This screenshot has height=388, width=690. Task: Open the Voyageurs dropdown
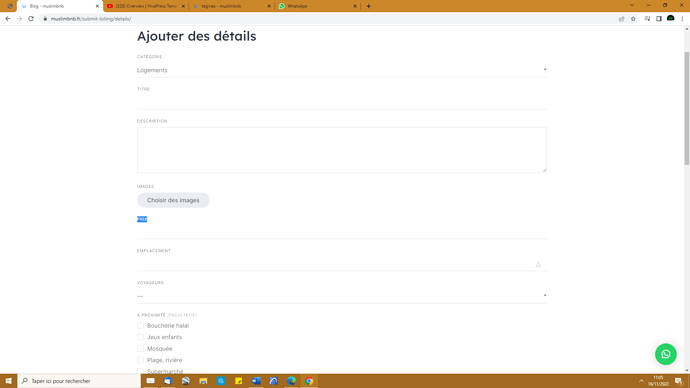[x=341, y=296]
